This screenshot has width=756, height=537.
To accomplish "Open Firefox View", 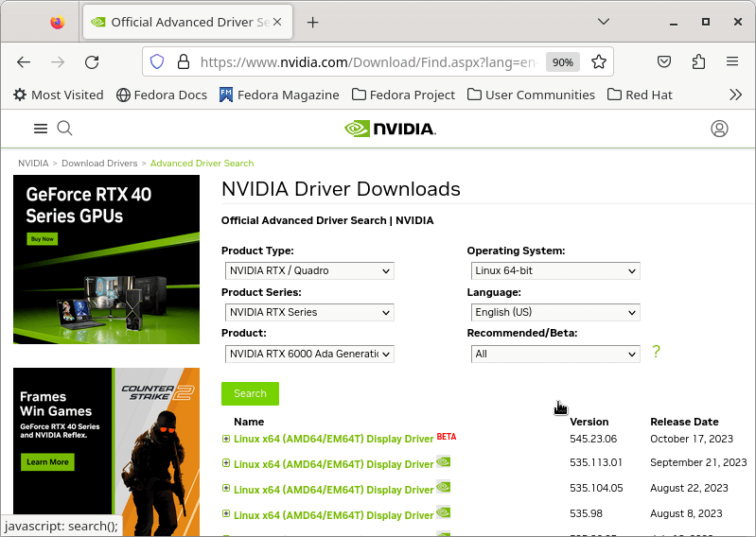I will [58, 22].
